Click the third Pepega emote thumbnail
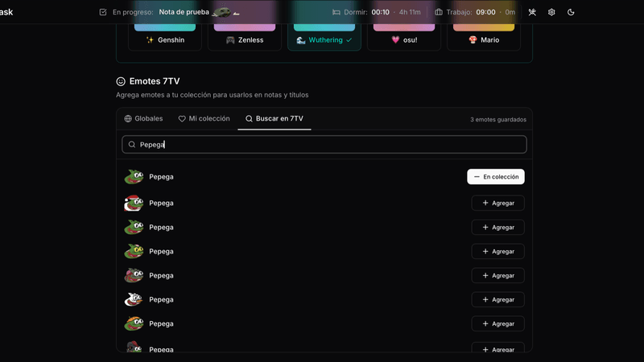The image size is (644, 362). (134, 228)
